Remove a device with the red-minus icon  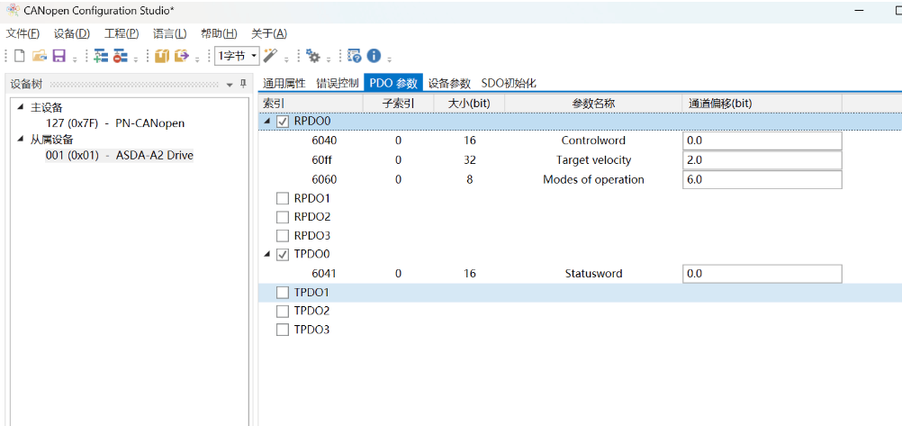[120, 56]
